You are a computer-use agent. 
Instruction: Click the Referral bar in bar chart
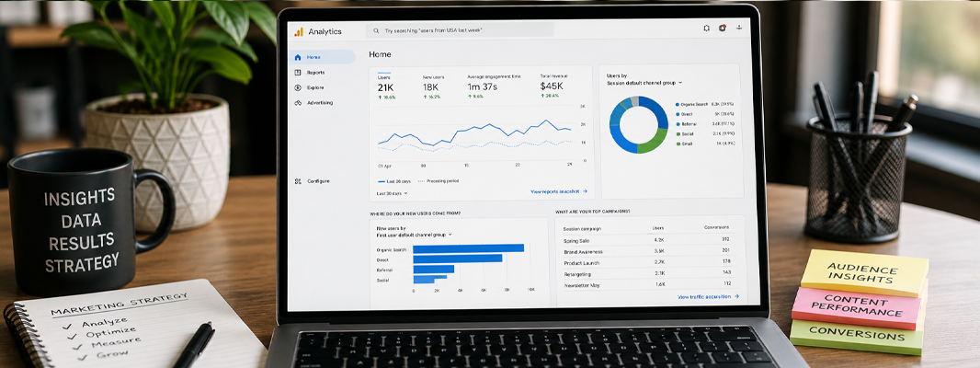(x=434, y=270)
